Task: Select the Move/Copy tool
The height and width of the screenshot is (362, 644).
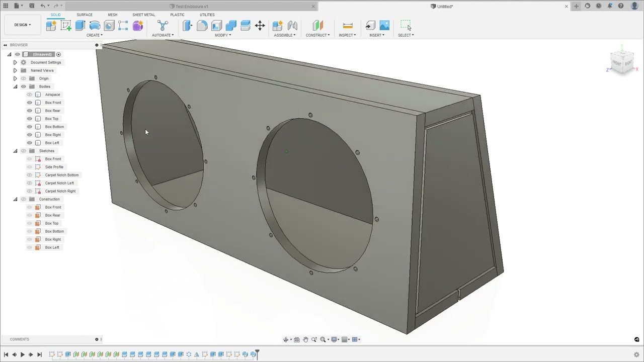Action: click(260, 26)
